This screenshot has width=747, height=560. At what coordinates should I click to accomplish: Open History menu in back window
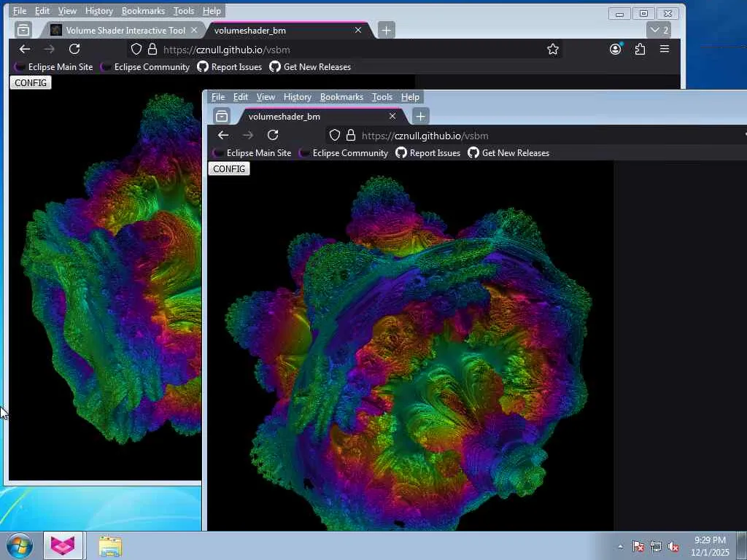click(x=99, y=10)
